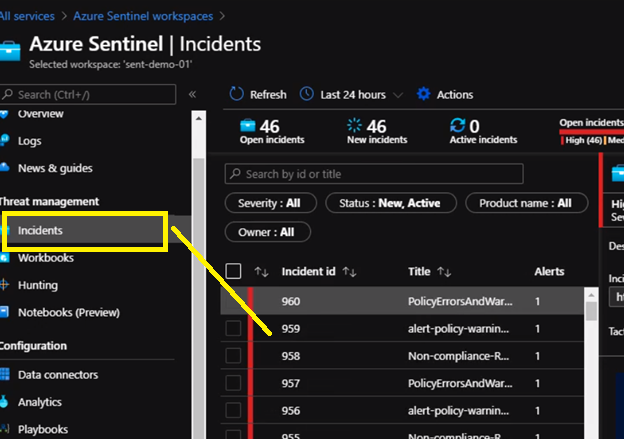The height and width of the screenshot is (442, 624).
Task: Open Overview in the sidebar
Action: point(41,114)
